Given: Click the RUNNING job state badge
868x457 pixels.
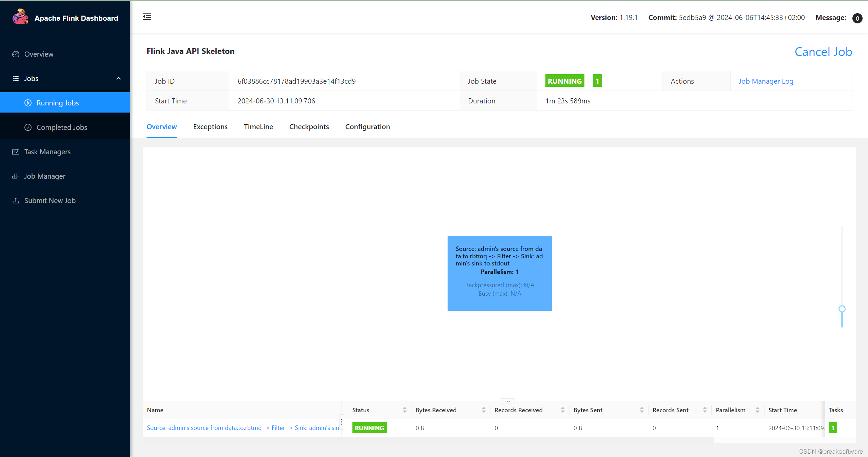Looking at the screenshot, I should click(x=565, y=81).
